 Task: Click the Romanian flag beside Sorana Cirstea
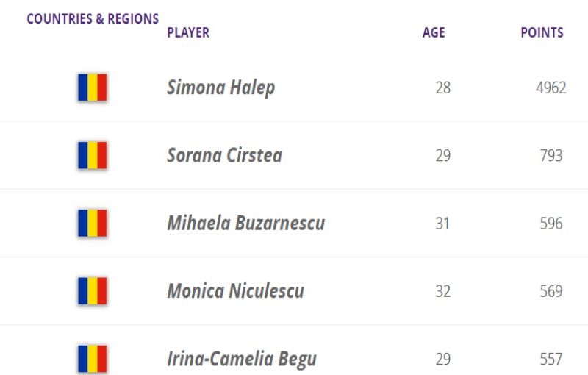(93, 155)
